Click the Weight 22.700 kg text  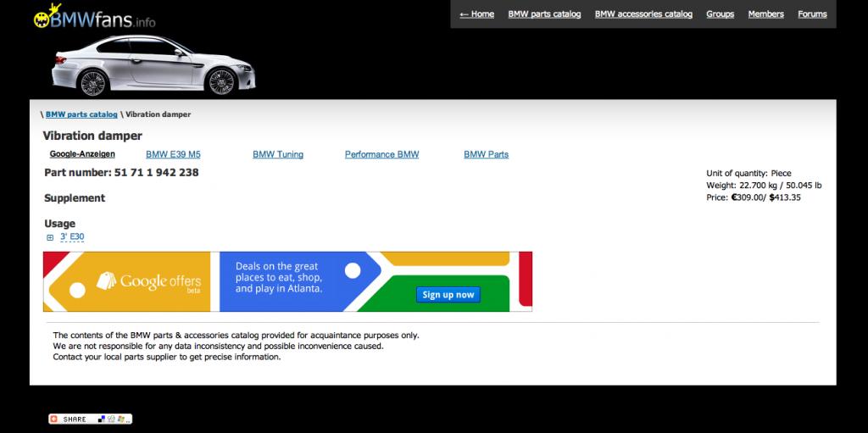(764, 186)
